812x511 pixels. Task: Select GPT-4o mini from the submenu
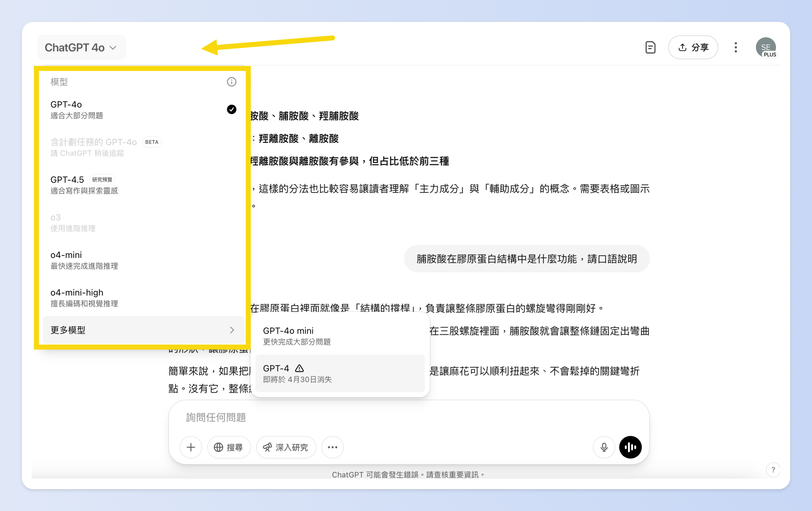pyautogui.click(x=340, y=336)
